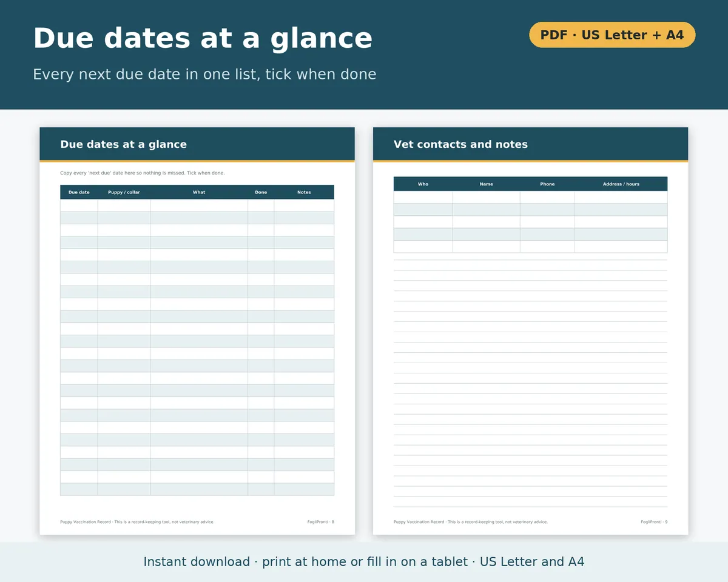This screenshot has height=582, width=728.
Task: Open the Vet contacts and notes page thumbnail
Action: (531, 331)
